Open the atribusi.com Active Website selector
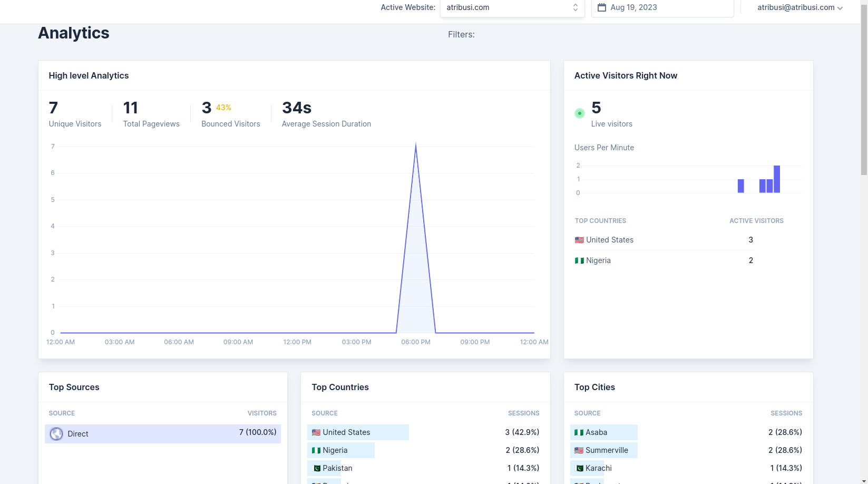The width and height of the screenshot is (868, 484). click(512, 7)
